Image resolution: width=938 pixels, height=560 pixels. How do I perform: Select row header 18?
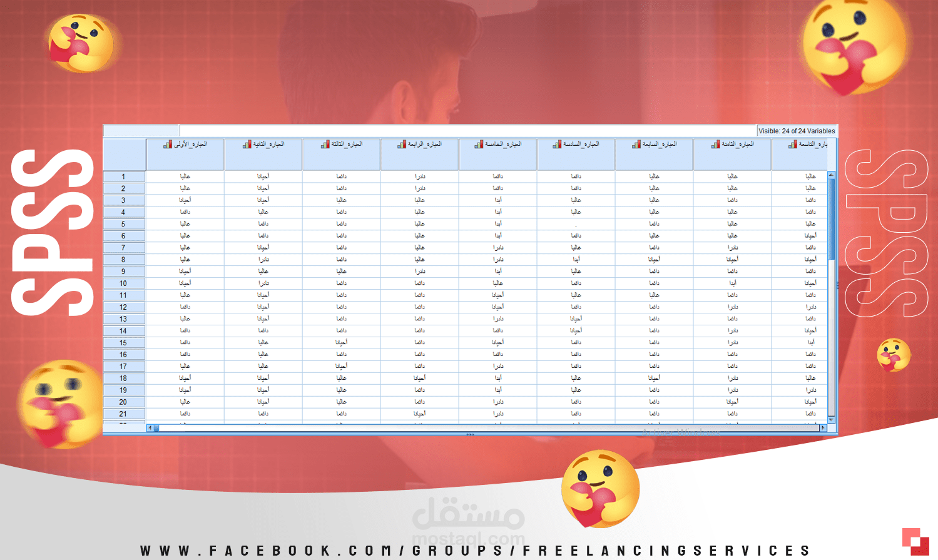point(124,379)
